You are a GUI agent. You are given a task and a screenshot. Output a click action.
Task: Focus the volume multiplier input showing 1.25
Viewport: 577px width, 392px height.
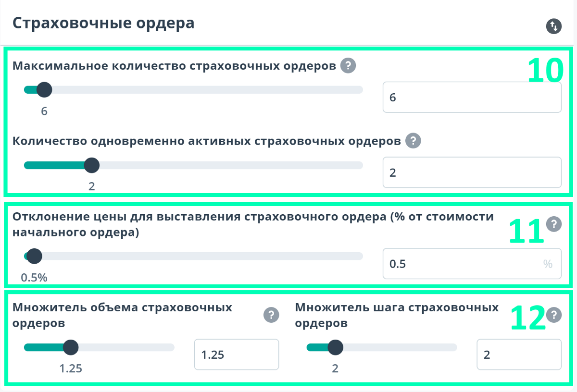(x=236, y=355)
